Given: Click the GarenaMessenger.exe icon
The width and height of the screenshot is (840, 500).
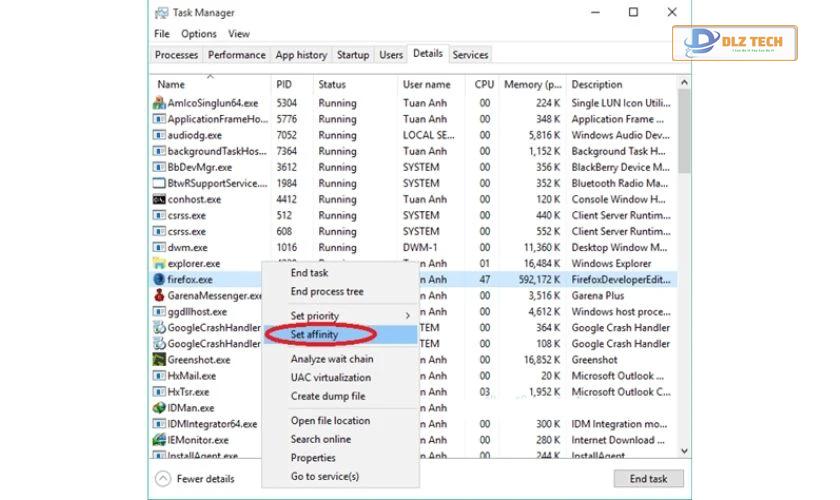Looking at the screenshot, I should [159, 295].
